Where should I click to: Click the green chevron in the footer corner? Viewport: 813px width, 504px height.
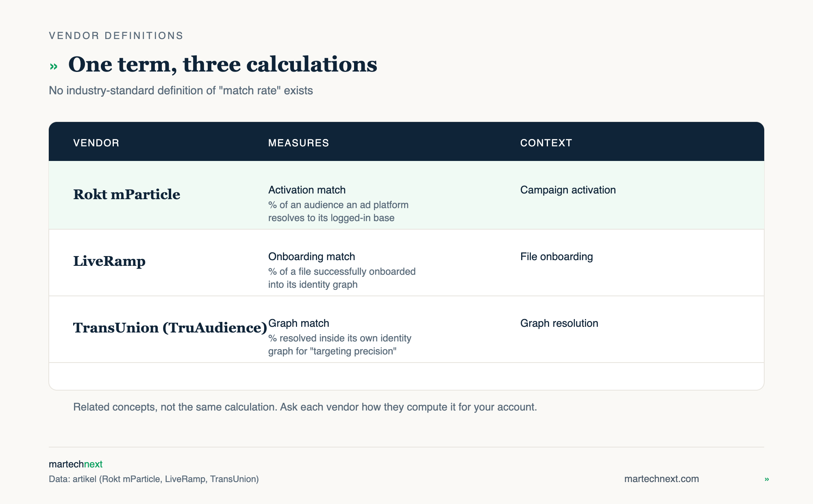(x=767, y=479)
